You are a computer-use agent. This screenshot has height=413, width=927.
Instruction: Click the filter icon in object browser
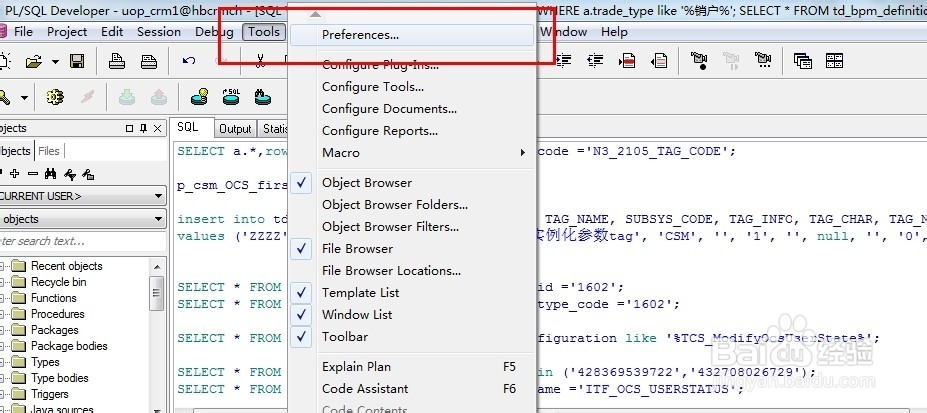tap(70, 174)
